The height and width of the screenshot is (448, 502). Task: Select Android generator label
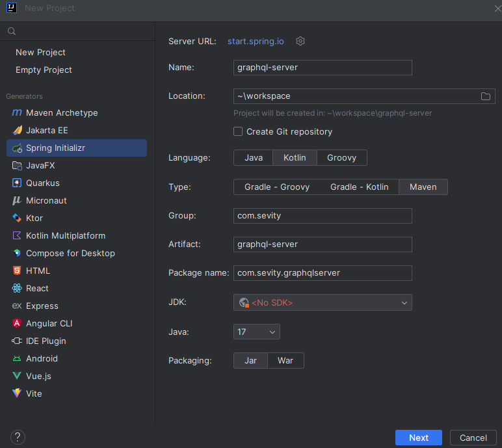(x=42, y=358)
